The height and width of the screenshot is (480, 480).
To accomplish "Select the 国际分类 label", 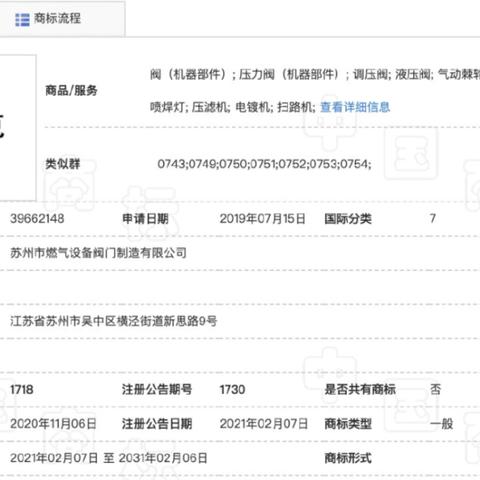I will click(348, 219).
